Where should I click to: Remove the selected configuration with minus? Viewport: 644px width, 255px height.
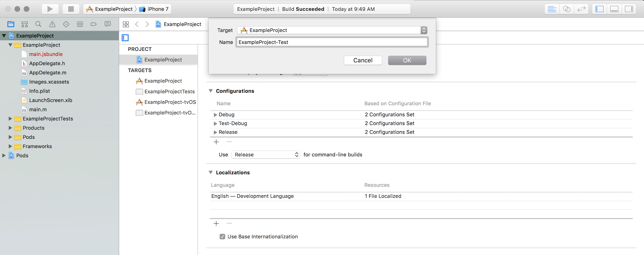click(229, 142)
